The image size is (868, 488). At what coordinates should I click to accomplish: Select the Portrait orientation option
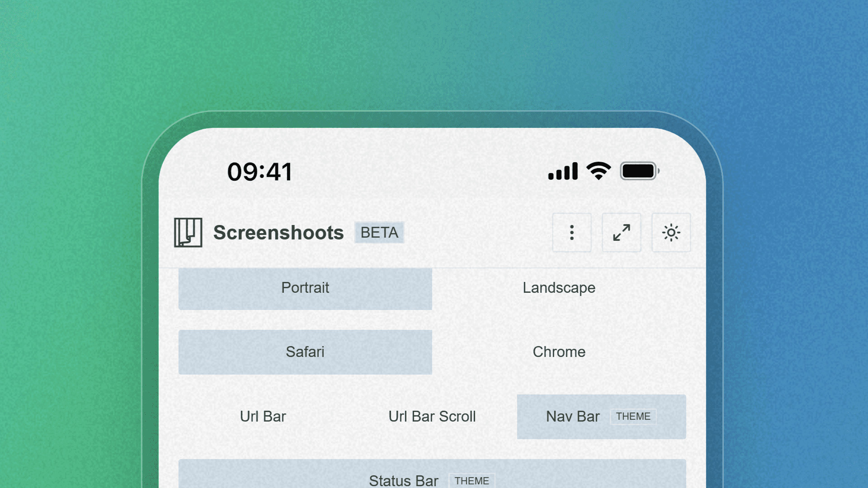[305, 288]
